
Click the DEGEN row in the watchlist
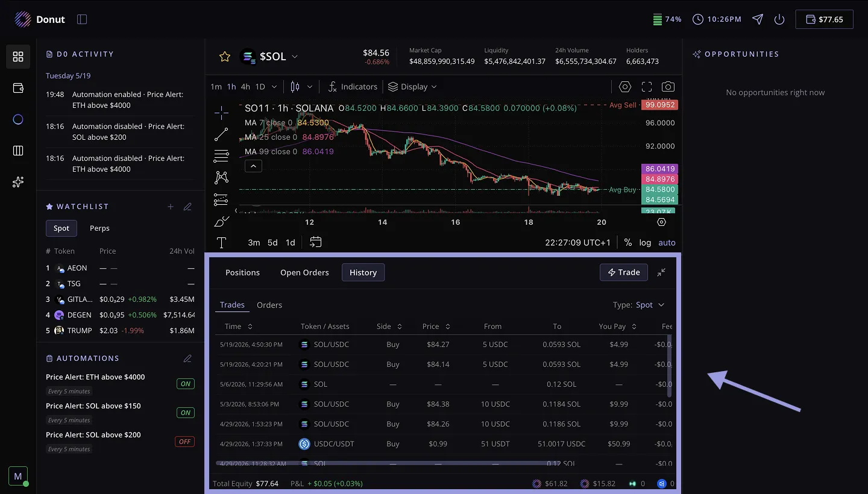click(x=121, y=314)
